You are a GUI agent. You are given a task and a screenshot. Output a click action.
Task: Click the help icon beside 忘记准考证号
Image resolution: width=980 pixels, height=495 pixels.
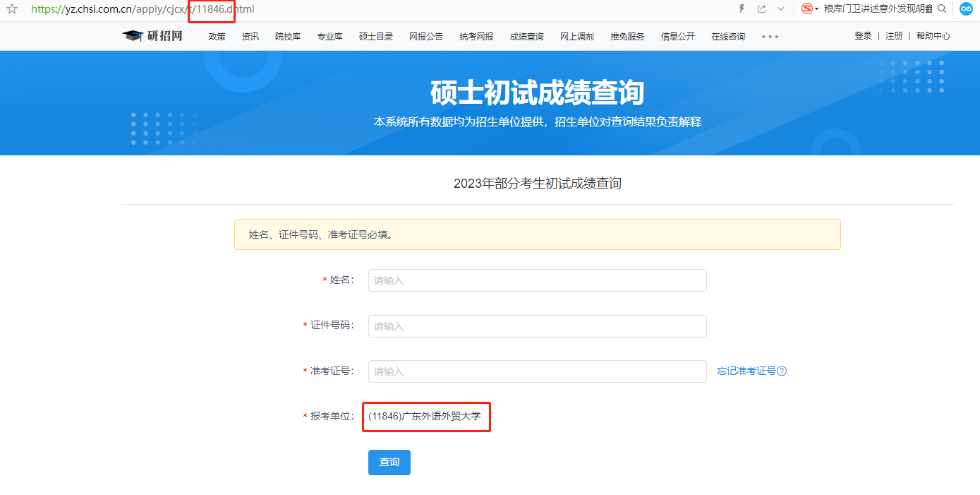(782, 371)
